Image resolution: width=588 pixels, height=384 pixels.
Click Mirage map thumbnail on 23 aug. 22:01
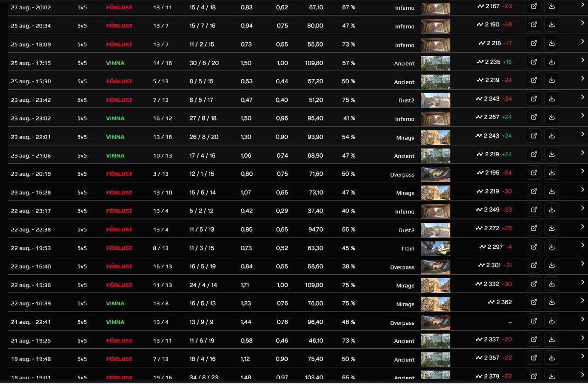[x=436, y=137]
